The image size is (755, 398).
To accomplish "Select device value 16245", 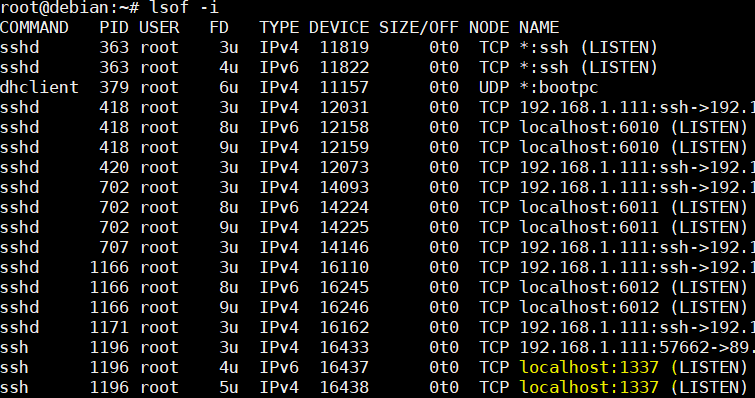I will point(344,287).
